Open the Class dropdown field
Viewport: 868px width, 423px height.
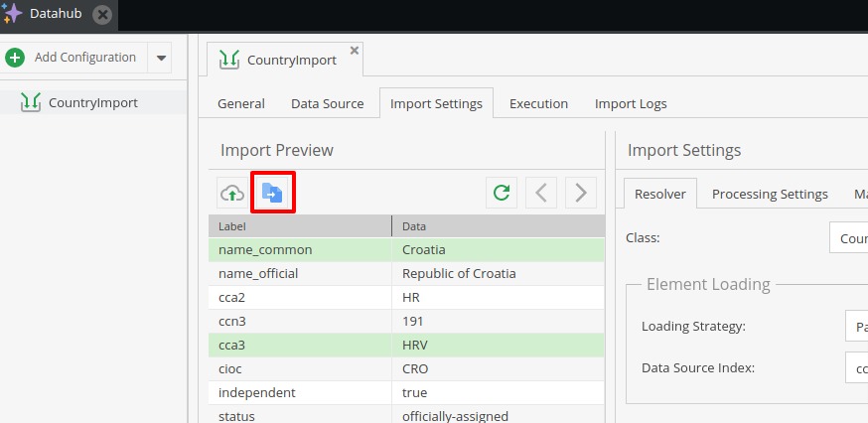848,238
